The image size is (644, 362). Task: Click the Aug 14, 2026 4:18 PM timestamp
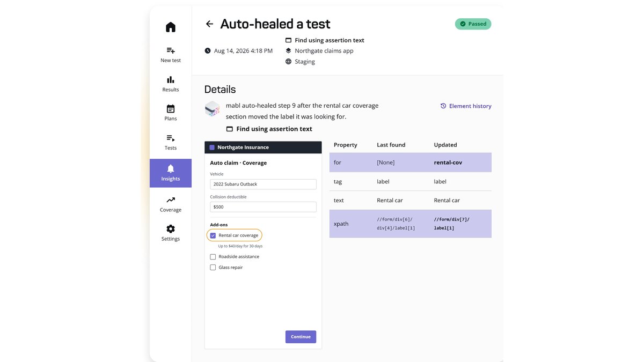pyautogui.click(x=243, y=51)
